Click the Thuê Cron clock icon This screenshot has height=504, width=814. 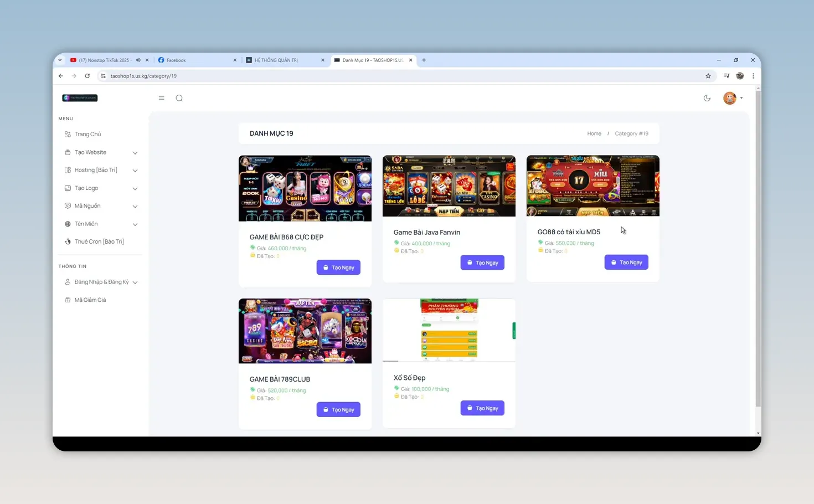[x=68, y=241]
